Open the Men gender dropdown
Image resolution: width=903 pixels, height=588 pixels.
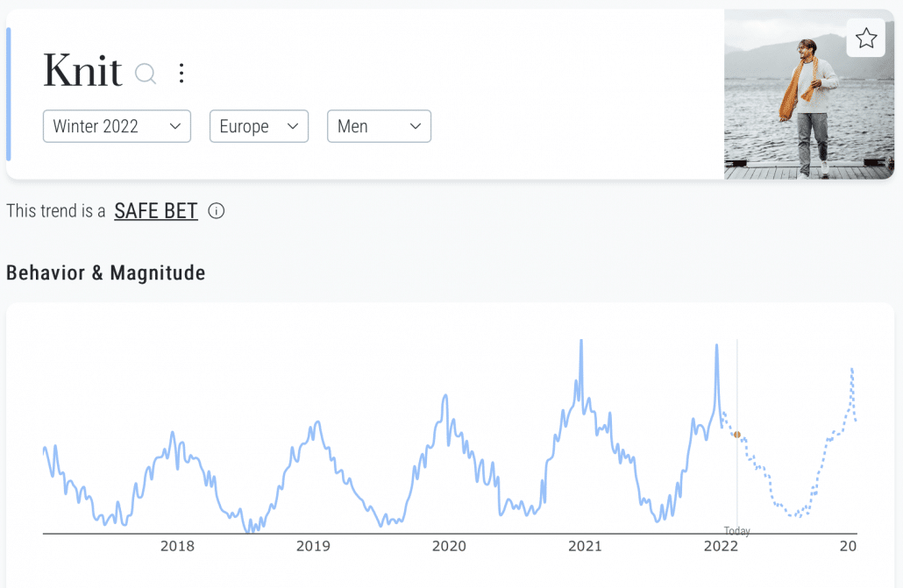pyautogui.click(x=379, y=126)
